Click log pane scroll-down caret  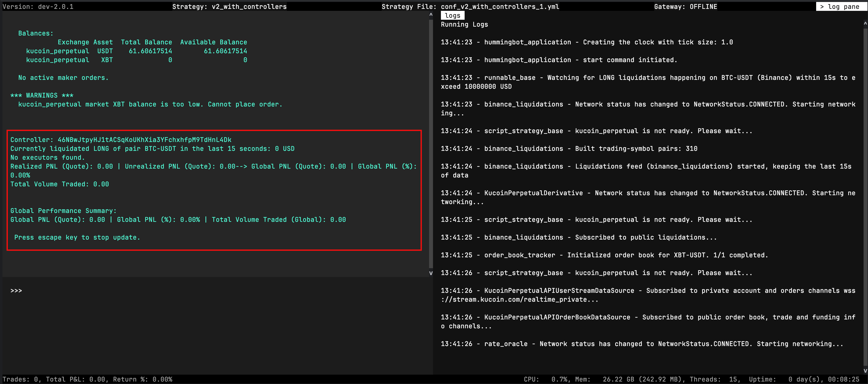[865, 370]
